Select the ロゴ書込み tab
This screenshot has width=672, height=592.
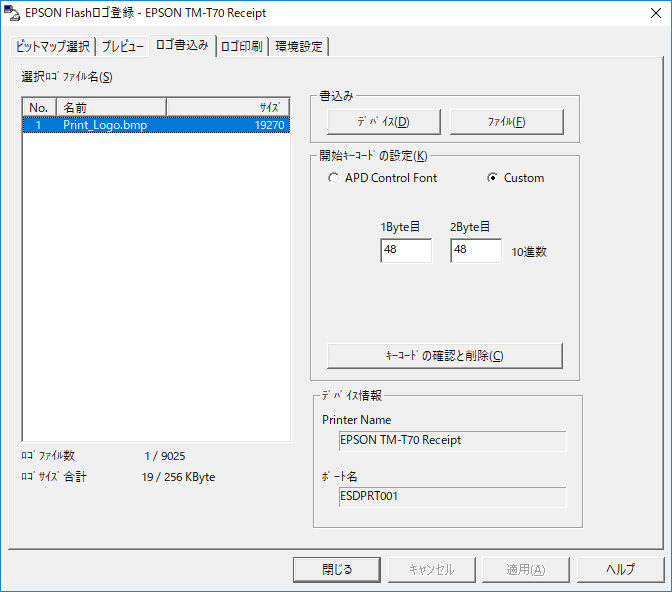point(181,46)
